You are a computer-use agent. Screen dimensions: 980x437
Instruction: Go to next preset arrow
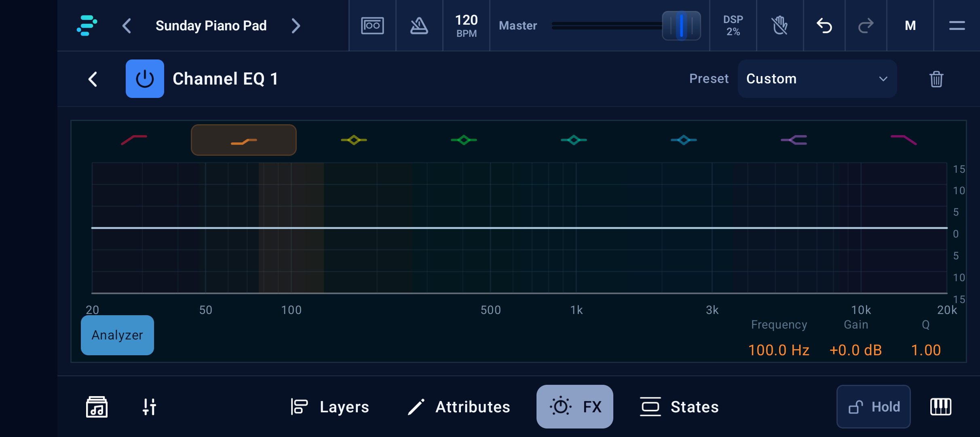click(x=296, y=25)
